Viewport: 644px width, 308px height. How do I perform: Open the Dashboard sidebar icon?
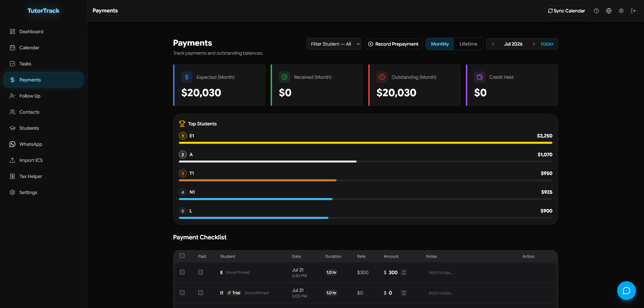tap(12, 32)
